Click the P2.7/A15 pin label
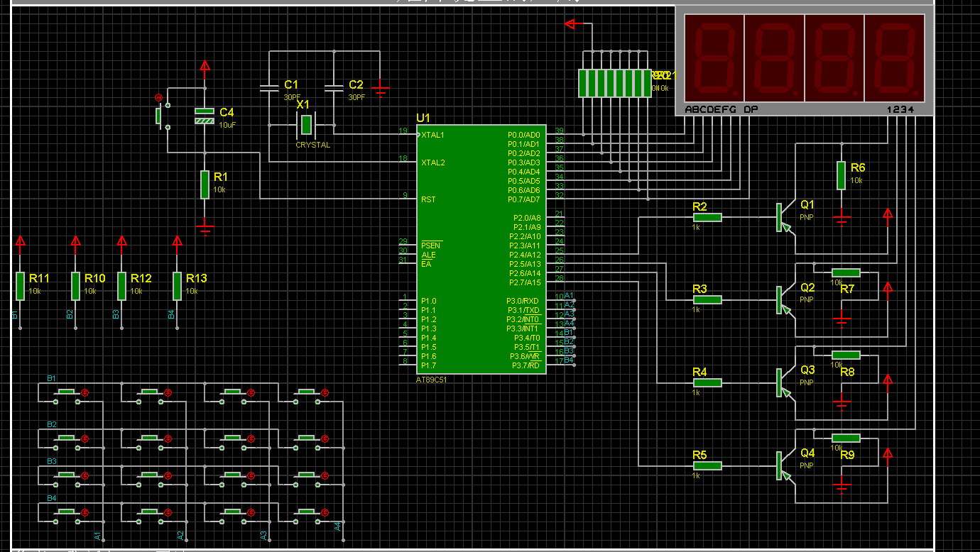This screenshot has height=552, width=980. tap(526, 282)
